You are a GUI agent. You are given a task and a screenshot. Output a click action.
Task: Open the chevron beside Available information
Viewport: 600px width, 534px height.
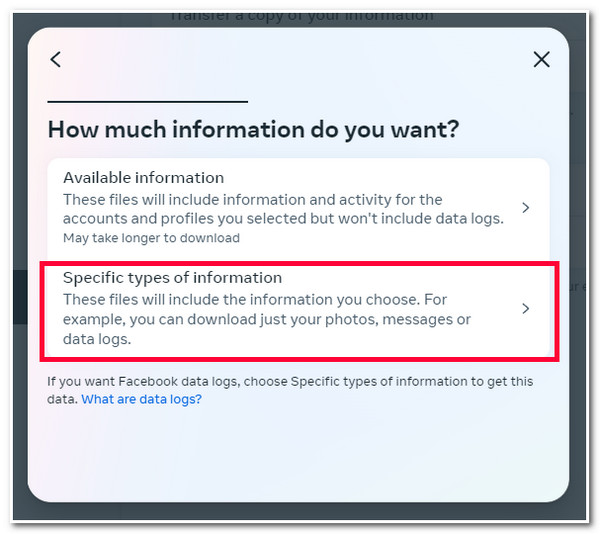(x=526, y=208)
